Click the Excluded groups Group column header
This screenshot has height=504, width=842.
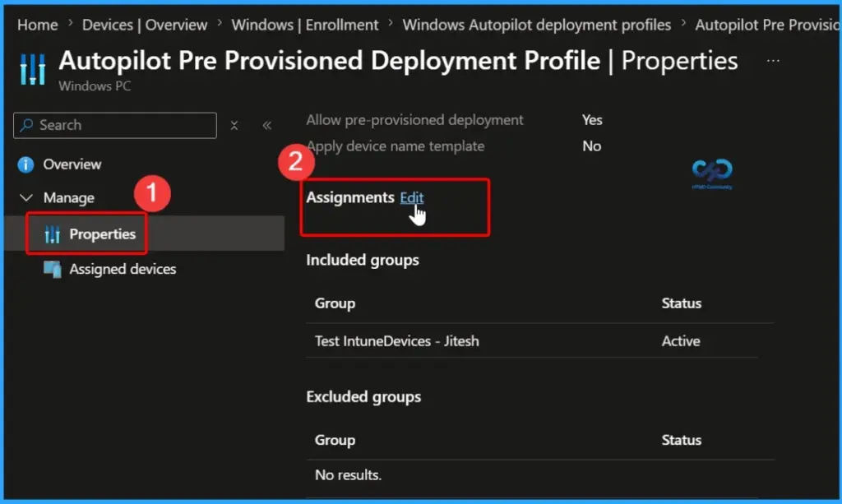(335, 440)
